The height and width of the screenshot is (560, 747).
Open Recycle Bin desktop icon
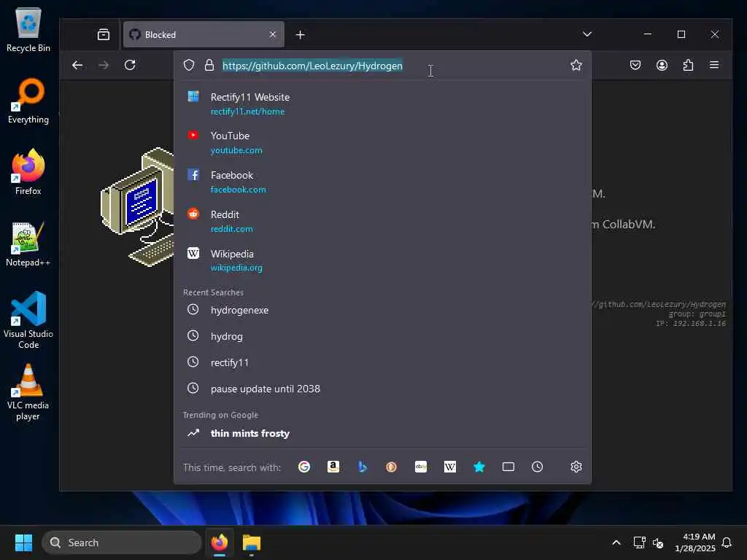pos(28,30)
